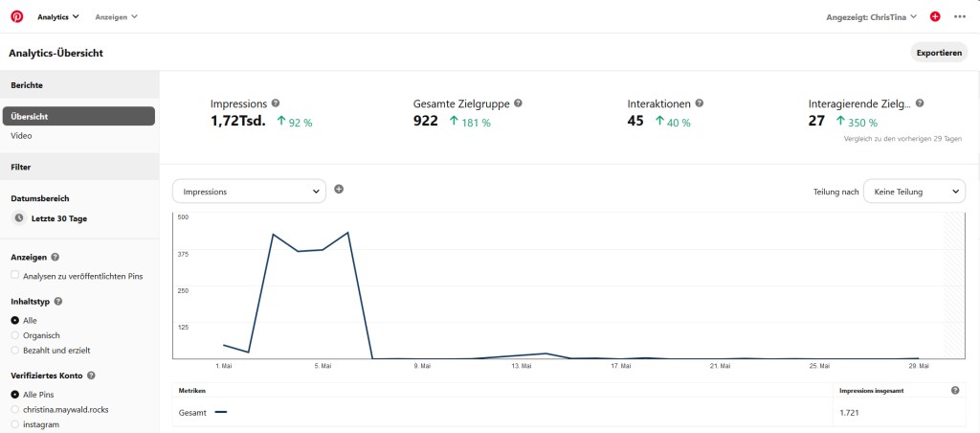Expand the Angezeigt: ChrisTina account switcher
Image resolution: width=980 pixels, height=433 pixels.
point(872,16)
